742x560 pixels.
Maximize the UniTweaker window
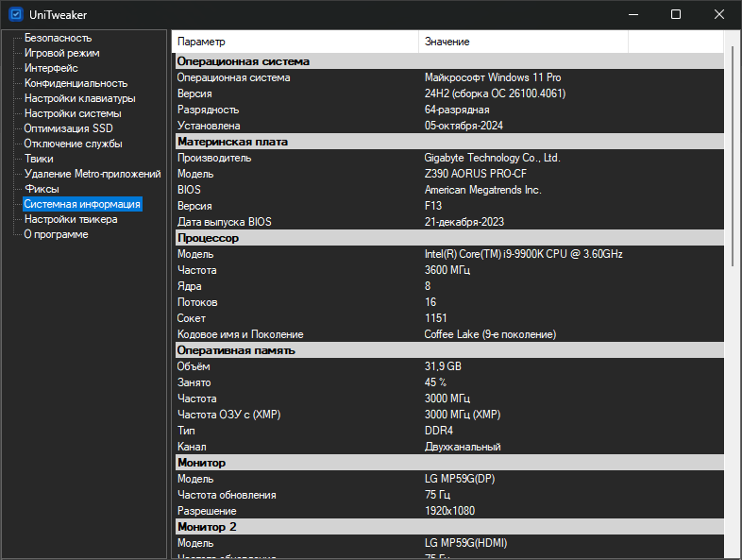676,14
